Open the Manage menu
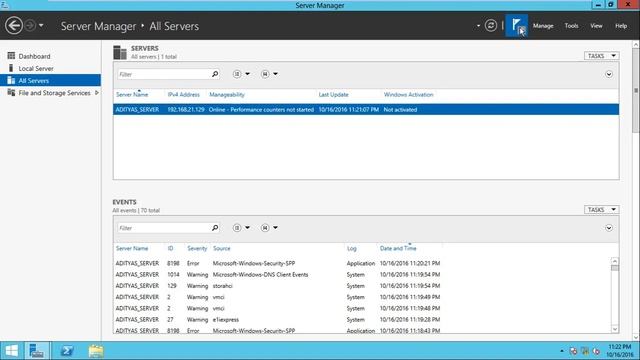The image size is (640, 360). (x=543, y=26)
